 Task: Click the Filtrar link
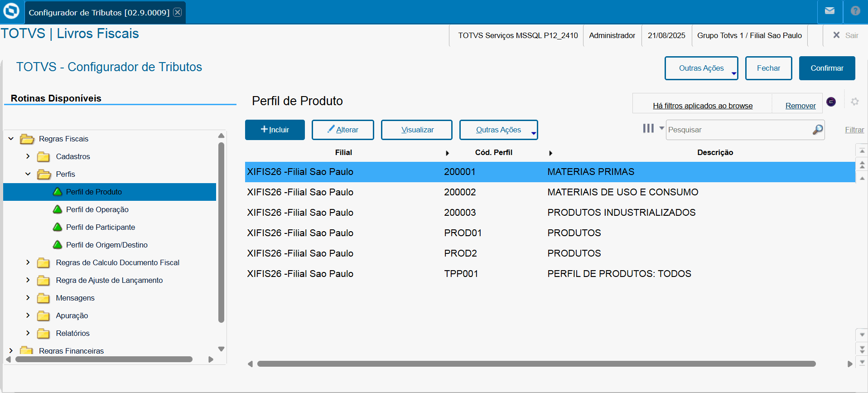854,130
